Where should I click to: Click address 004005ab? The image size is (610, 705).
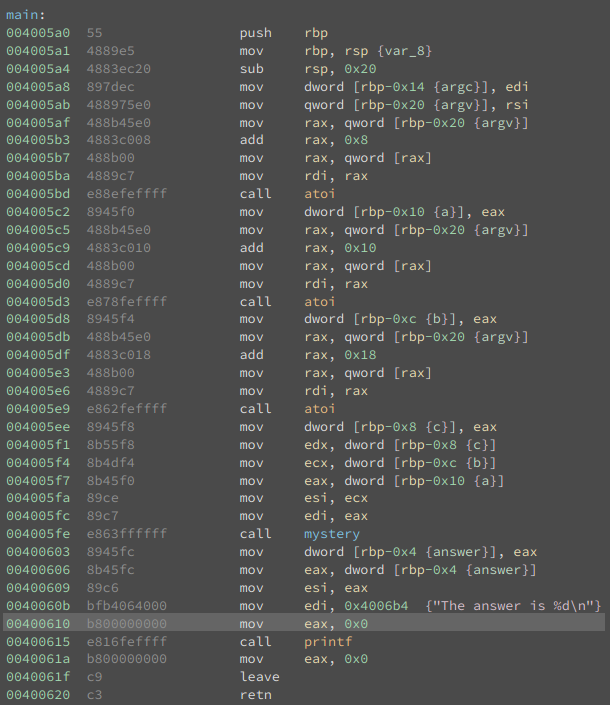[x=38, y=105]
